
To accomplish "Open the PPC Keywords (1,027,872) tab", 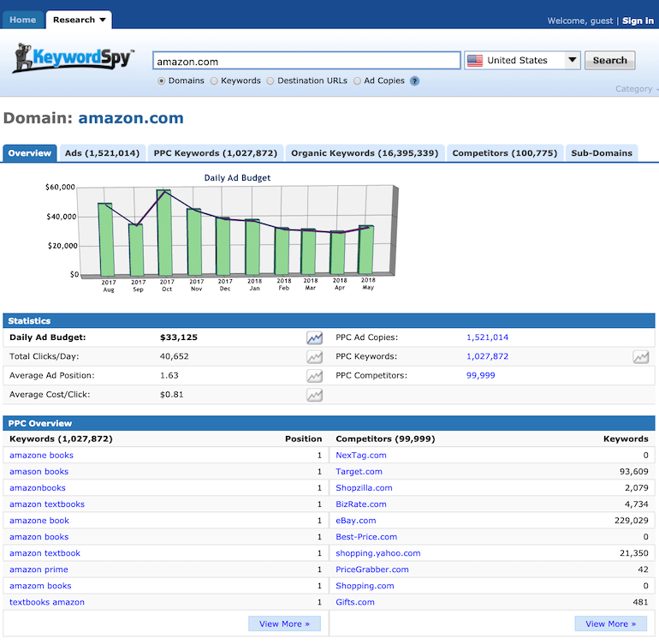I will coord(215,153).
